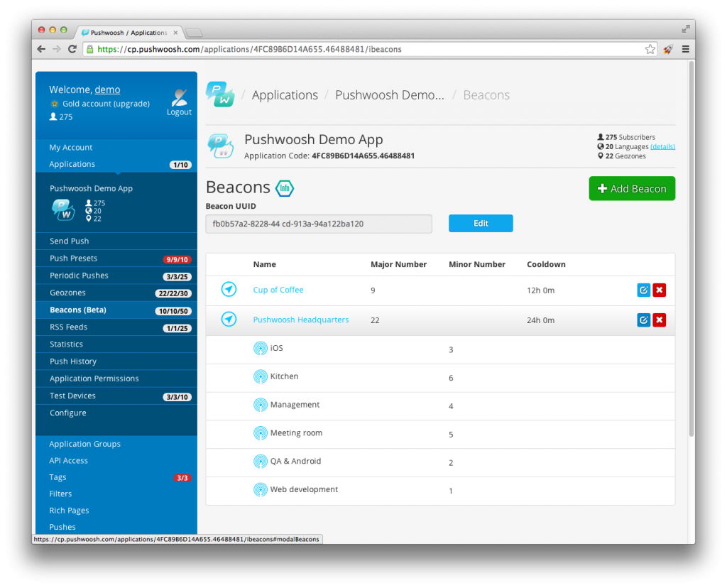Bookmark the page with the star icon
The width and height of the screenshot is (727, 588).
[650, 49]
